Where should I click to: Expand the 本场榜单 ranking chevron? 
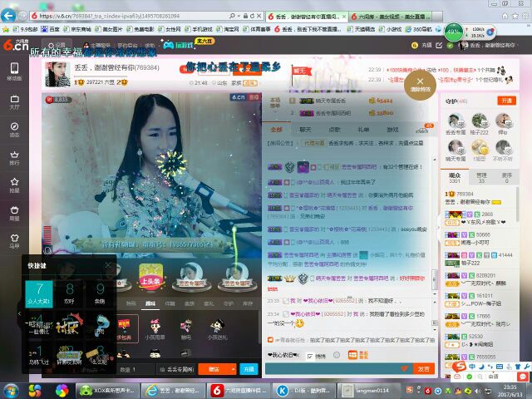(275, 111)
